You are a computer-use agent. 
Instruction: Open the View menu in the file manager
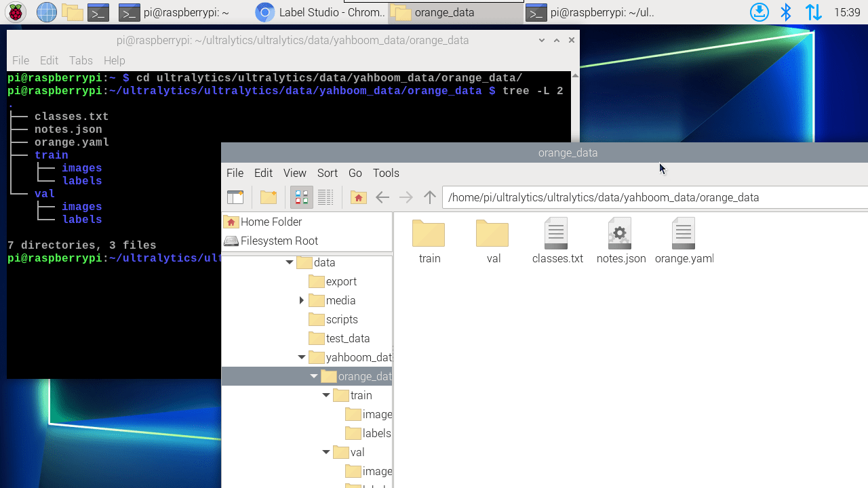click(294, 173)
